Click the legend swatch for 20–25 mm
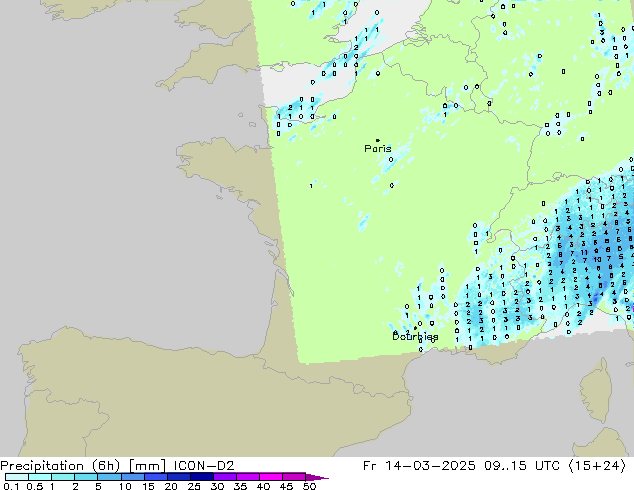 178,477
